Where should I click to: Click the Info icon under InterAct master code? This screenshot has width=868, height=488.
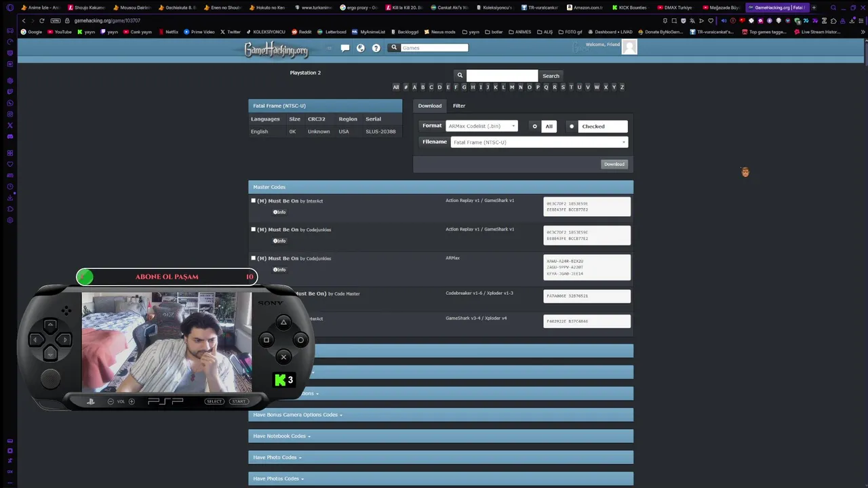pyautogui.click(x=279, y=212)
